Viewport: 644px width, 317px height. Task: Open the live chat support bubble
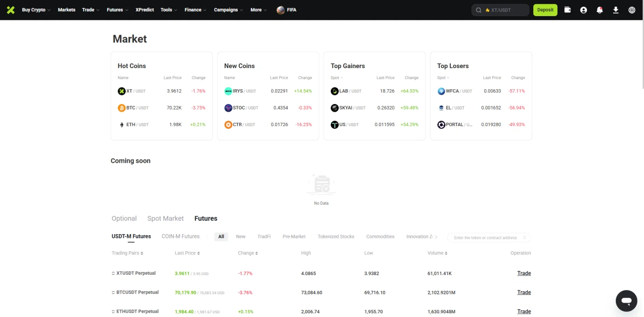(626, 301)
